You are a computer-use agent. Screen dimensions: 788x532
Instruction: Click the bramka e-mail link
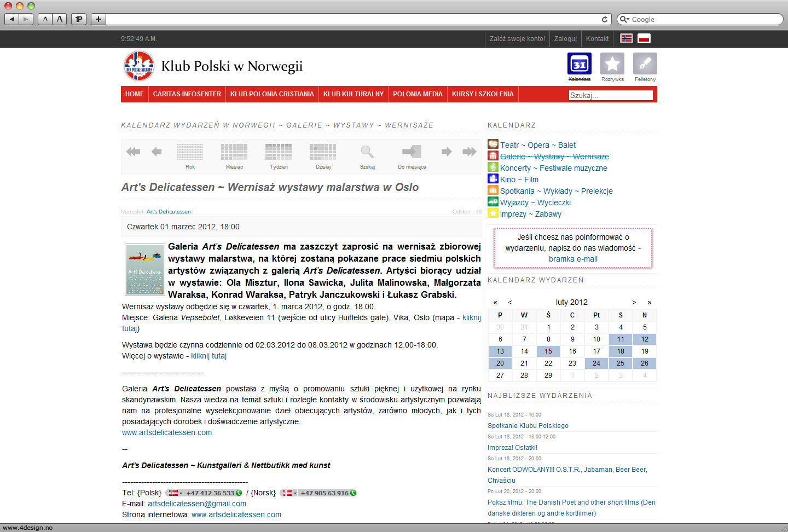[x=573, y=259]
